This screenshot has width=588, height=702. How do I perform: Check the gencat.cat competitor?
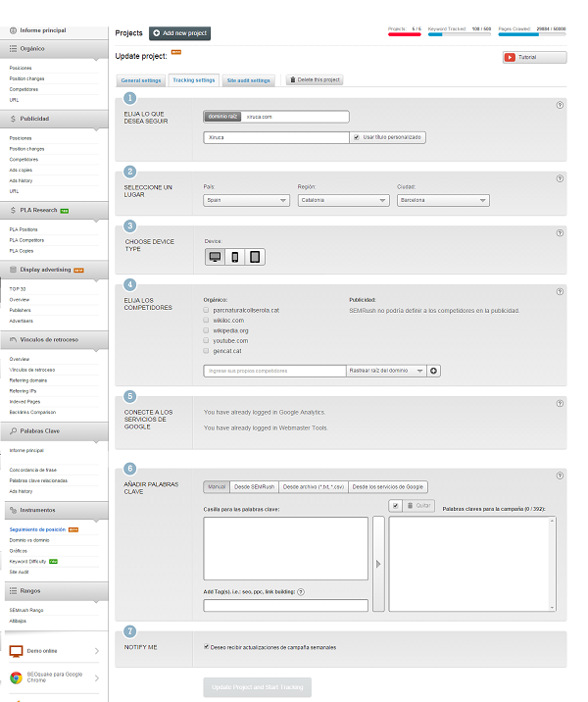pos(206,351)
